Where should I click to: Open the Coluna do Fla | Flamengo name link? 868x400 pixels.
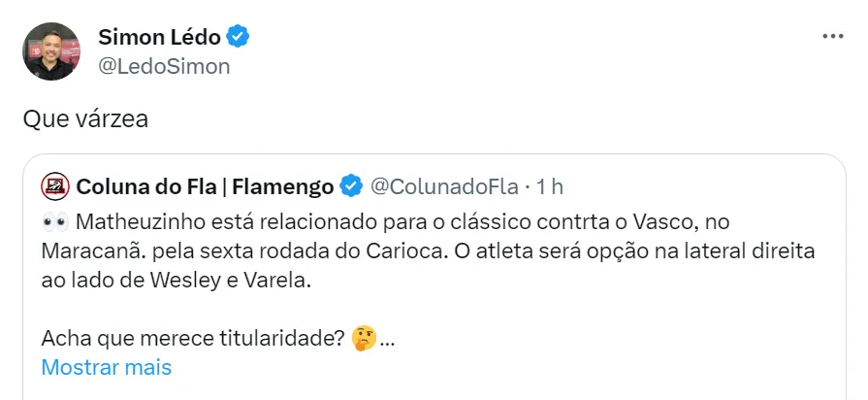click(x=205, y=185)
